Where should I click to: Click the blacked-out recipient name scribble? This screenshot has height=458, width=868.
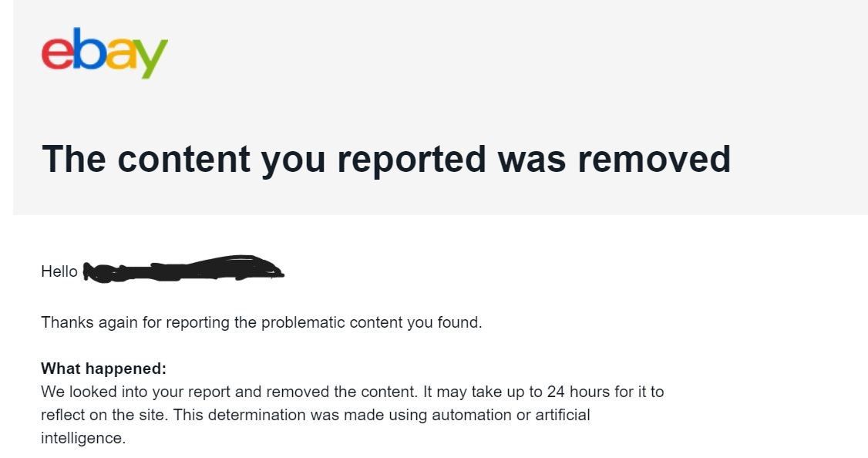[183, 268]
